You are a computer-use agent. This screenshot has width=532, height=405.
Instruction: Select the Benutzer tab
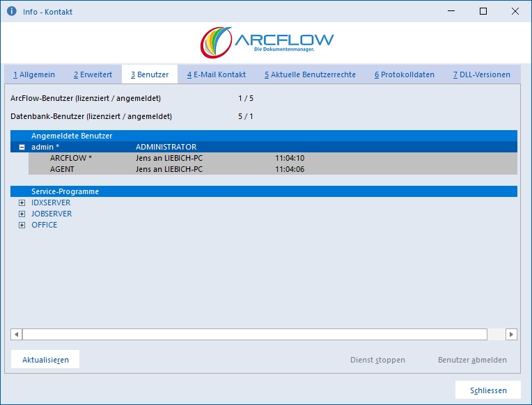click(150, 74)
